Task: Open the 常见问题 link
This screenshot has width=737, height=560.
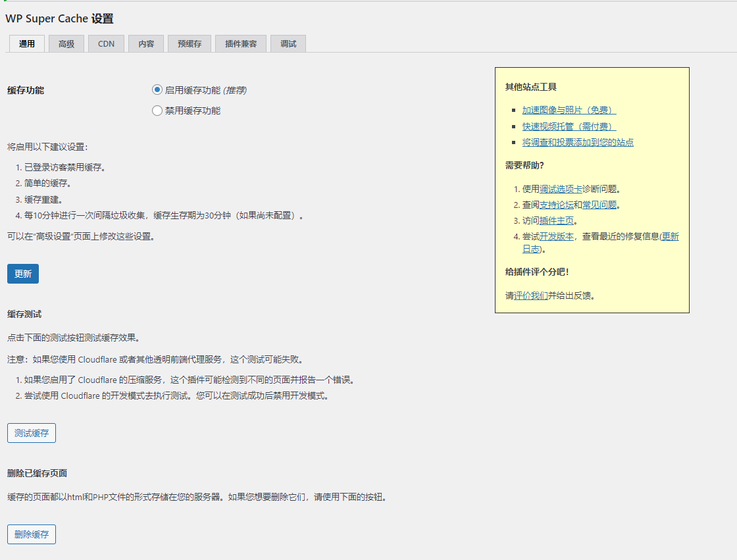Action: (599, 205)
